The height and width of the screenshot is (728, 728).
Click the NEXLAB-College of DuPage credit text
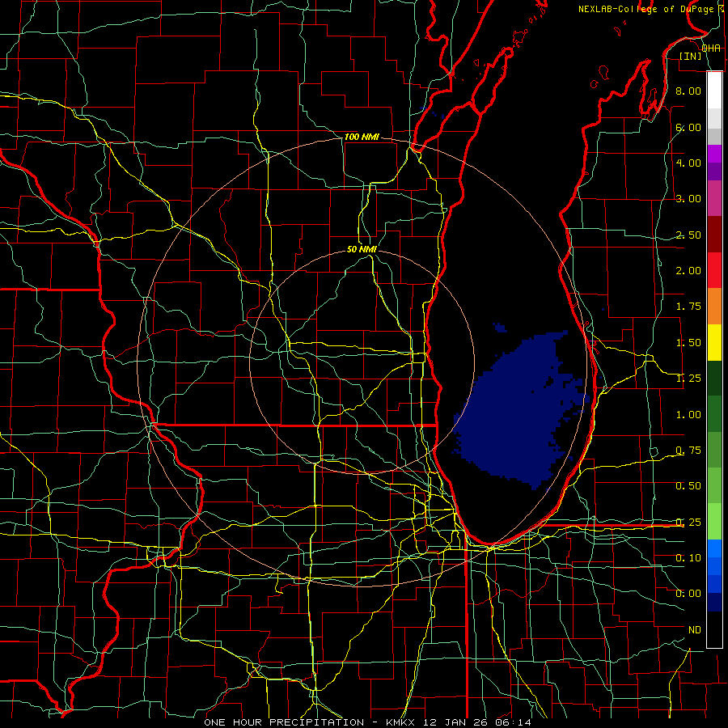tap(646, 9)
